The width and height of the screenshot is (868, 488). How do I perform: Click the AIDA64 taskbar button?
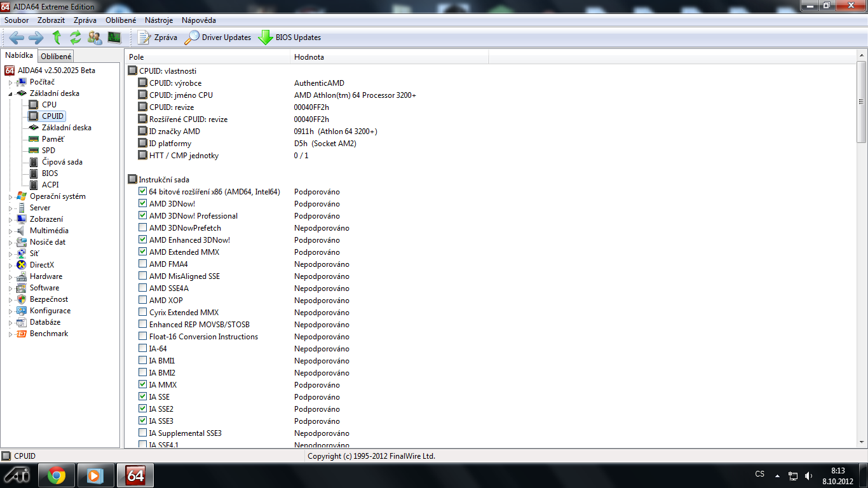pyautogui.click(x=135, y=475)
